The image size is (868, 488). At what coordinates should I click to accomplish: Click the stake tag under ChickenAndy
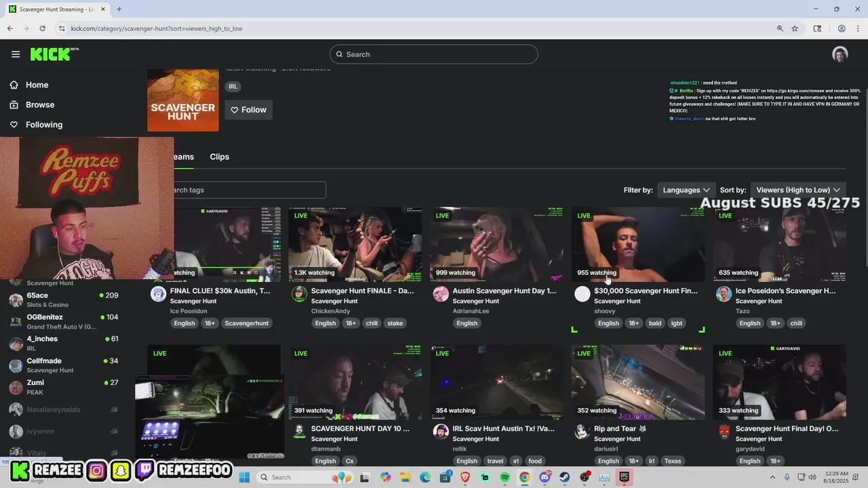pos(395,323)
